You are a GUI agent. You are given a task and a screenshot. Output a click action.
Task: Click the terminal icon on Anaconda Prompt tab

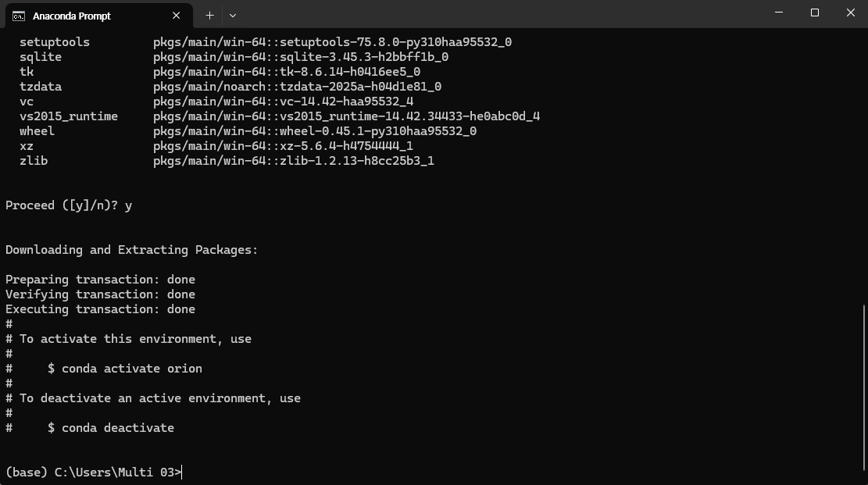point(18,16)
